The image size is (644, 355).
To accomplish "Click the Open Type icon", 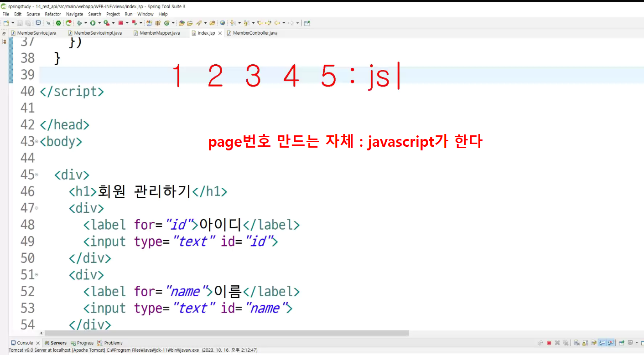I will coord(182,23).
